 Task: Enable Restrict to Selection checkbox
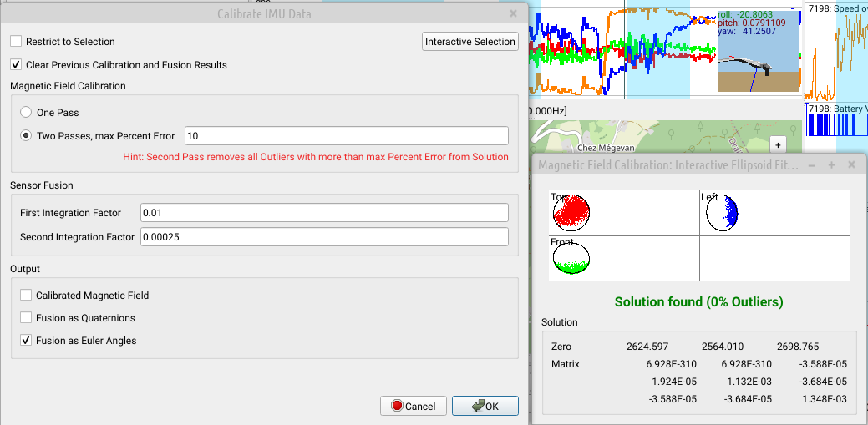click(16, 42)
